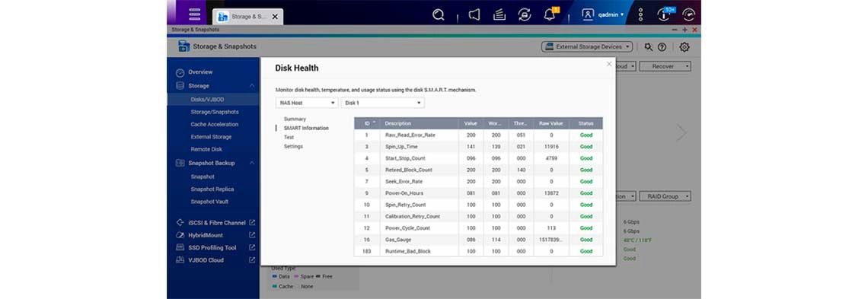Click the Storage database icon in sidebar
Image resolution: width=868 pixels, height=299 pixels.
point(180,86)
